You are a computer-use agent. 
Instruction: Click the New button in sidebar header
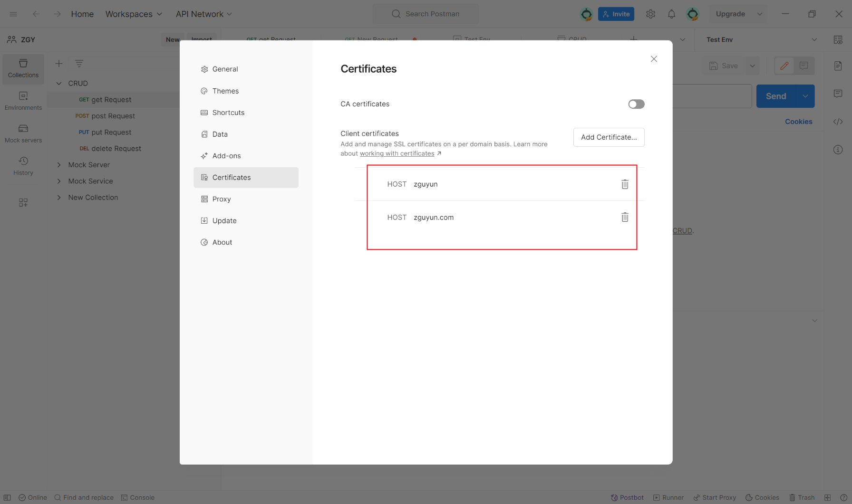173,39
